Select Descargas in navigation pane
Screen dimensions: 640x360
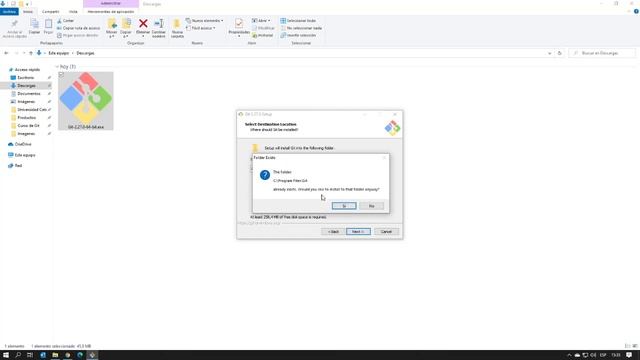coord(26,86)
